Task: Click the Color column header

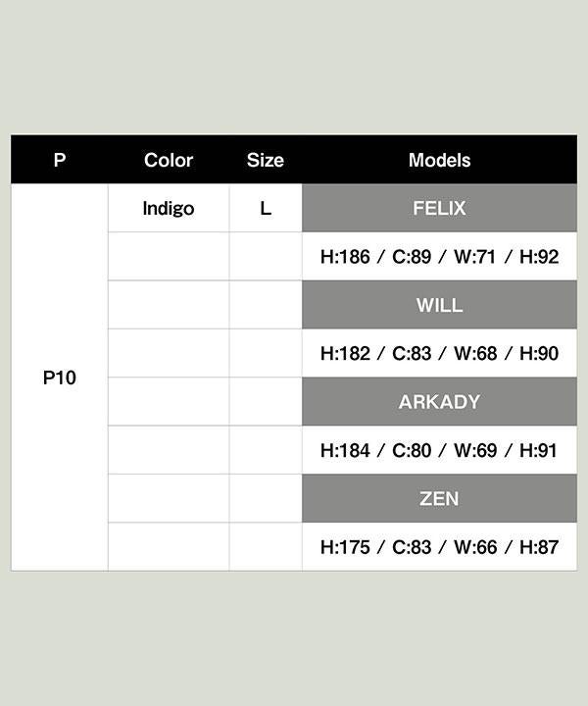Action: coord(169,160)
